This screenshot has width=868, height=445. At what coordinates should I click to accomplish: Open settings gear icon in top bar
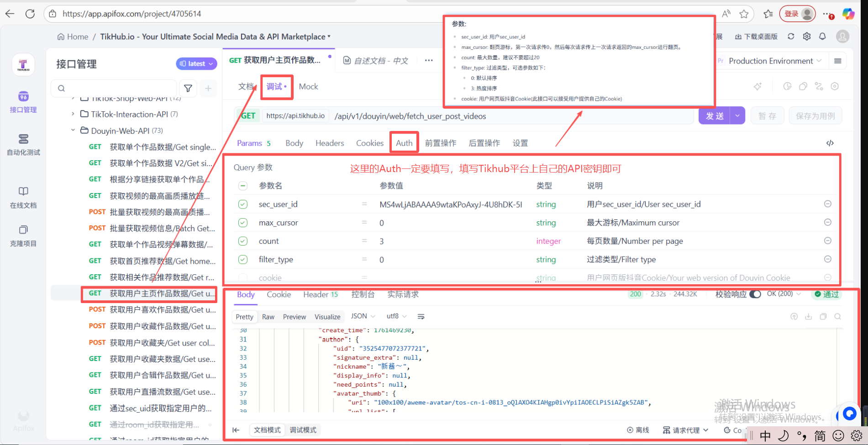[x=807, y=37]
